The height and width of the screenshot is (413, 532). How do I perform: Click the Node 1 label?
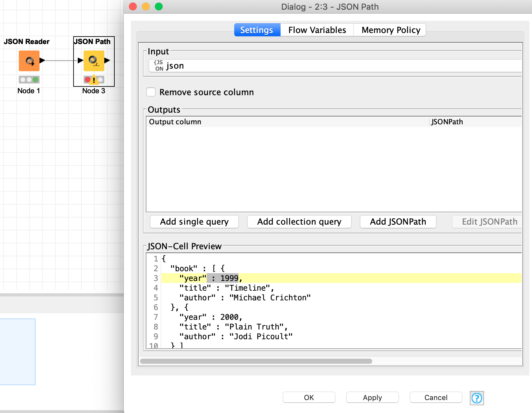tap(29, 91)
